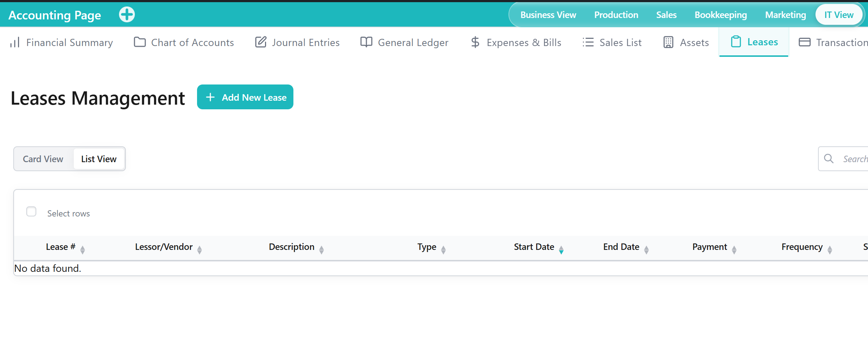This screenshot has width=868, height=352.
Task: Click the 'No data found.' message
Action: click(x=48, y=268)
